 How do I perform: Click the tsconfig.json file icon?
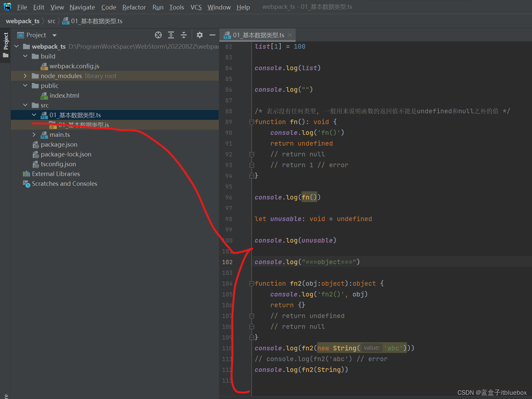coord(36,164)
